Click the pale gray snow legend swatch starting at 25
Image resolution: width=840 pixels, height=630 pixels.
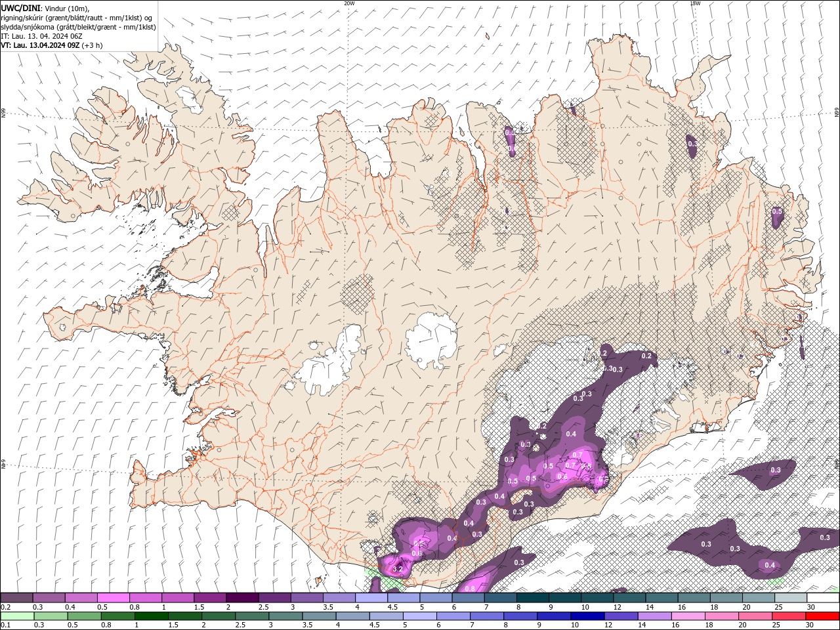coord(791,598)
